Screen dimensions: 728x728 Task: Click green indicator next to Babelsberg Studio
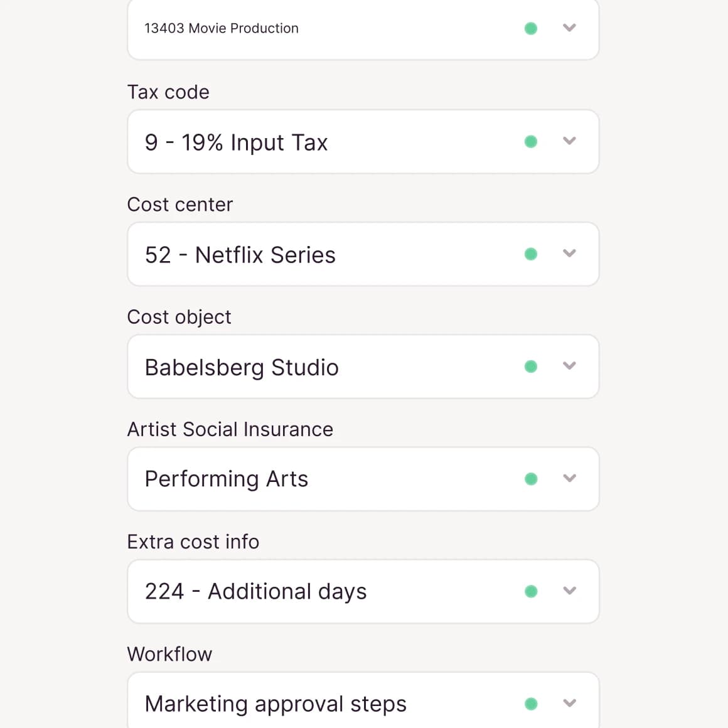coord(531,367)
